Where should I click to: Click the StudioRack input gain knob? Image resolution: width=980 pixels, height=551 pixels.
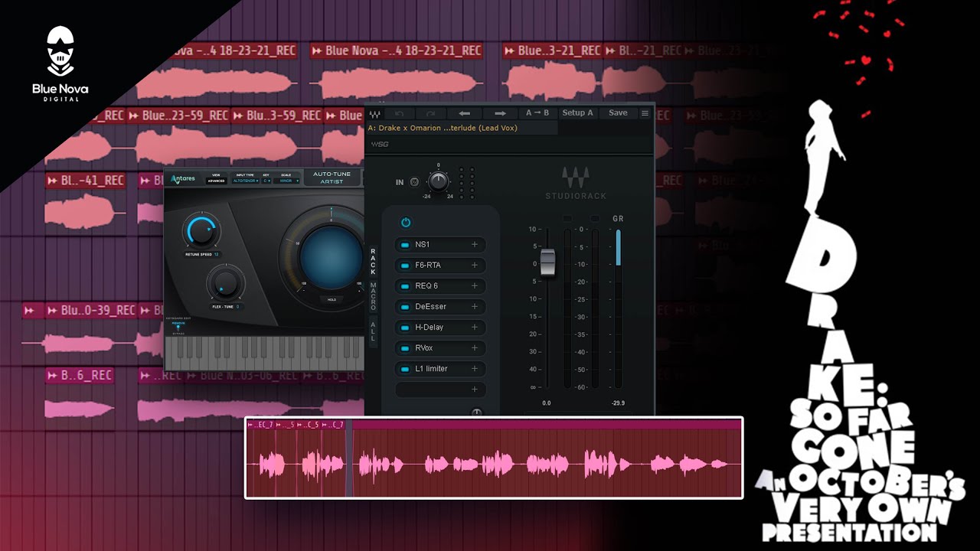tap(438, 182)
